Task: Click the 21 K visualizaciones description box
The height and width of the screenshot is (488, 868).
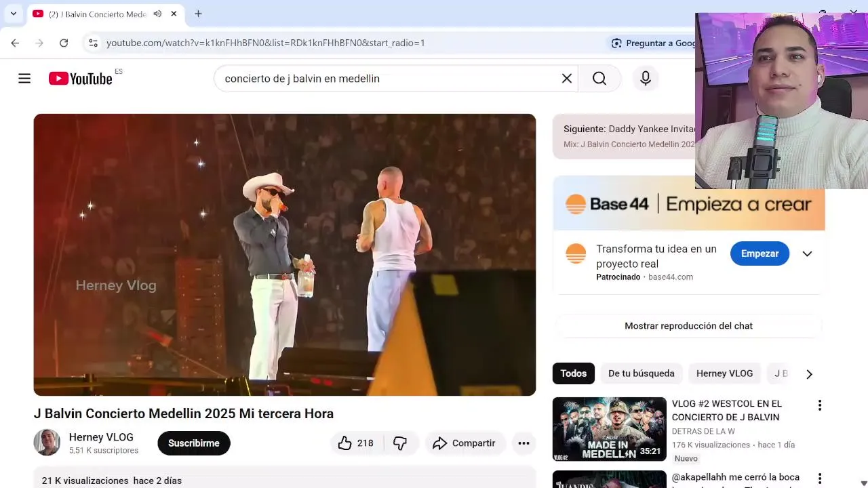Action: pyautogui.click(x=285, y=478)
